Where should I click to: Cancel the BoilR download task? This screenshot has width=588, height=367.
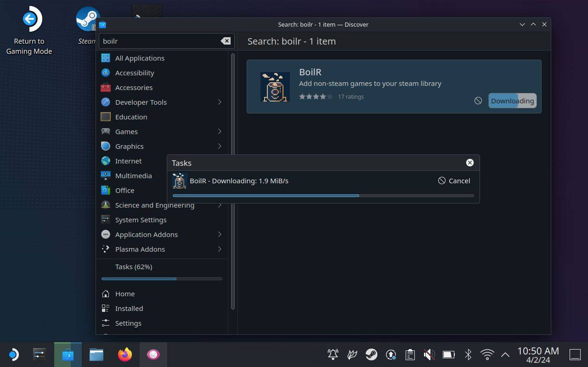(x=454, y=181)
